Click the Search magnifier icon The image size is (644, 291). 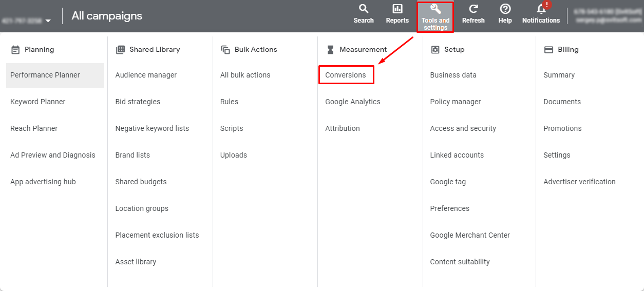tap(364, 9)
